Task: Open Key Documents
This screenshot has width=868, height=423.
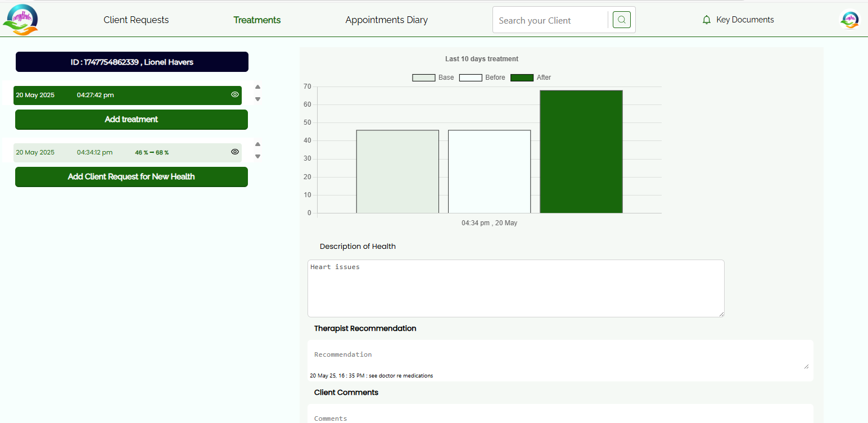Action: [x=745, y=20]
